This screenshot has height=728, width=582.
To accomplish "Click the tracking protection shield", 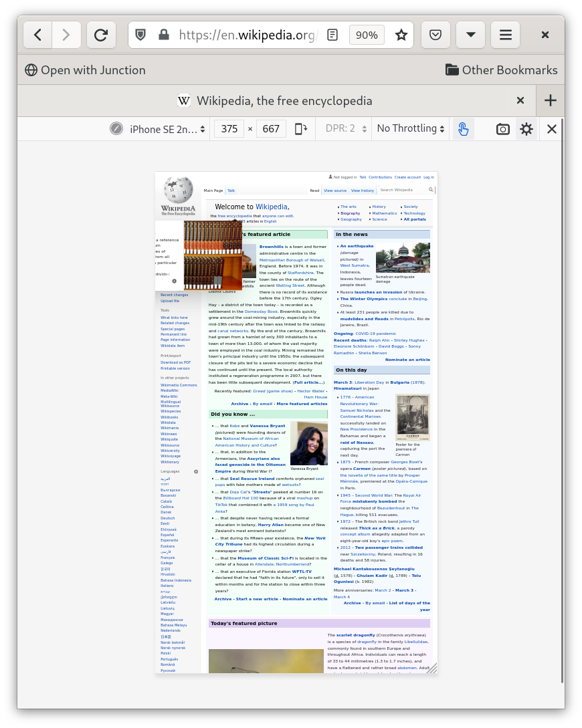I will [140, 35].
